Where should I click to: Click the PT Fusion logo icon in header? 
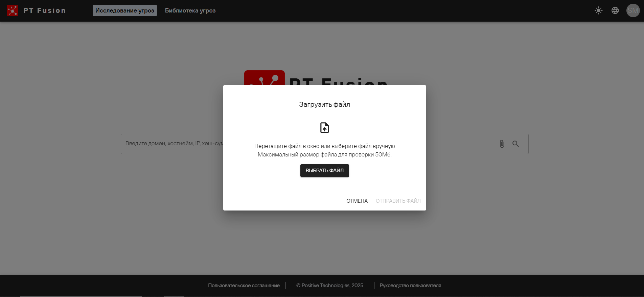(x=13, y=10)
